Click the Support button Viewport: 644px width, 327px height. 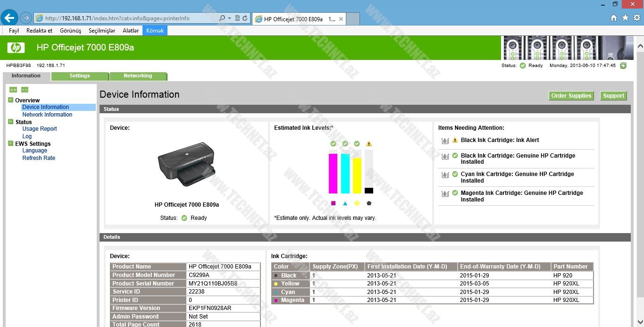613,96
